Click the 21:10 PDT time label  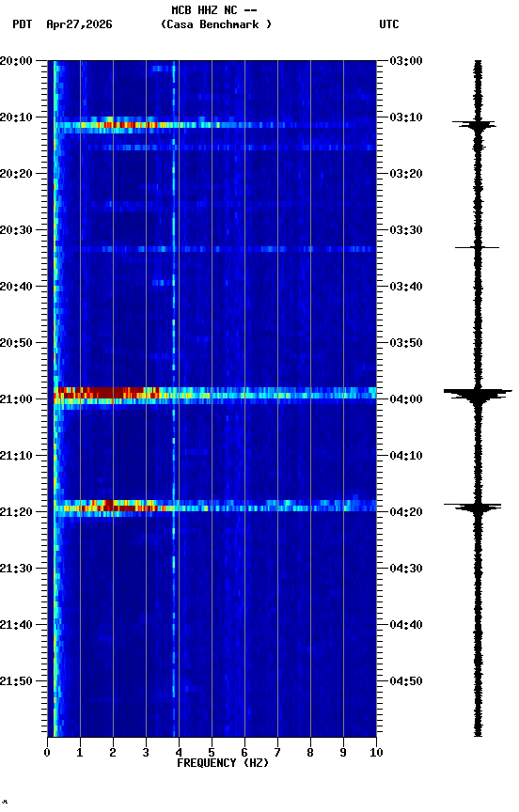16,456
